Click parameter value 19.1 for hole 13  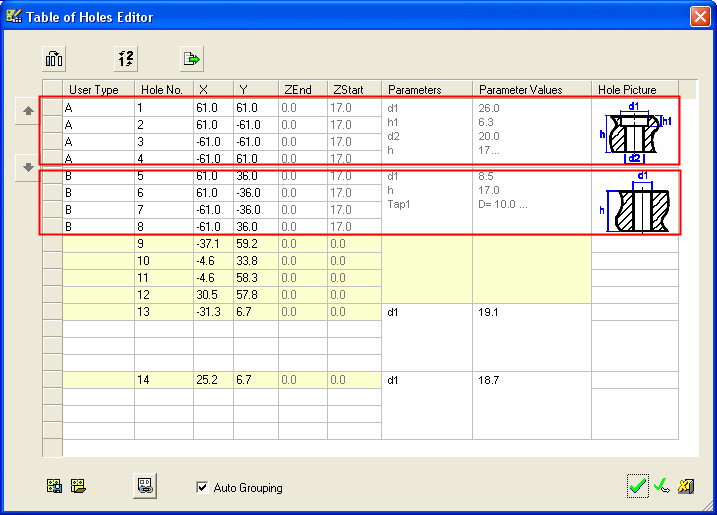pos(531,312)
